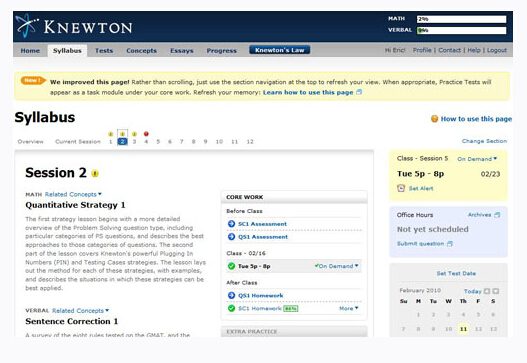The width and height of the screenshot is (527, 363).
Task: Expand the Extra Practice section
Action: point(294,331)
